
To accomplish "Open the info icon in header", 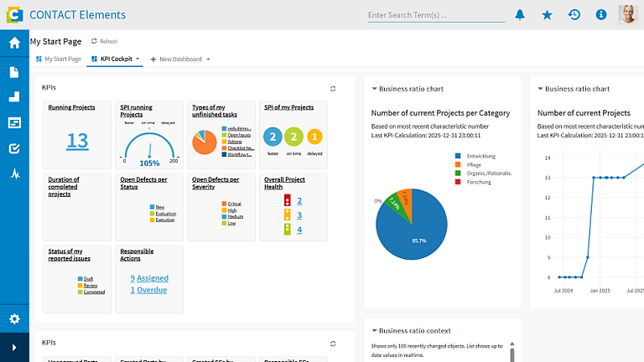I will [x=601, y=15].
